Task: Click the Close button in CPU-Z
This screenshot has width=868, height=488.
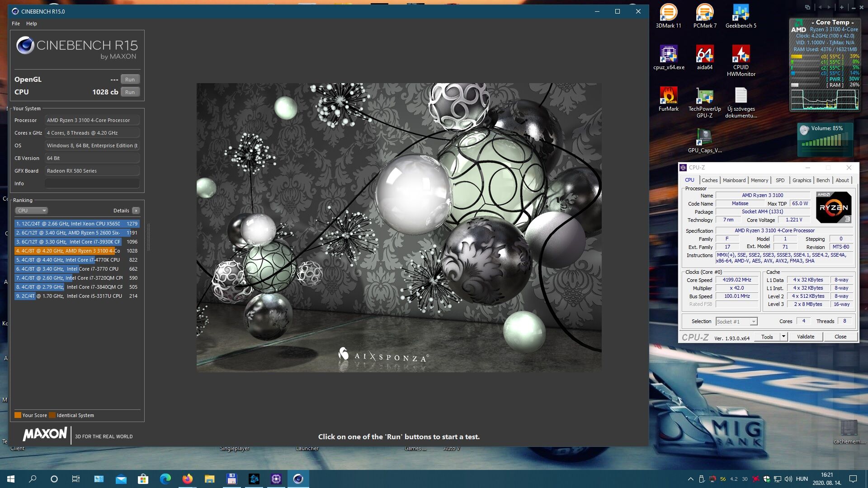Action: pos(840,337)
